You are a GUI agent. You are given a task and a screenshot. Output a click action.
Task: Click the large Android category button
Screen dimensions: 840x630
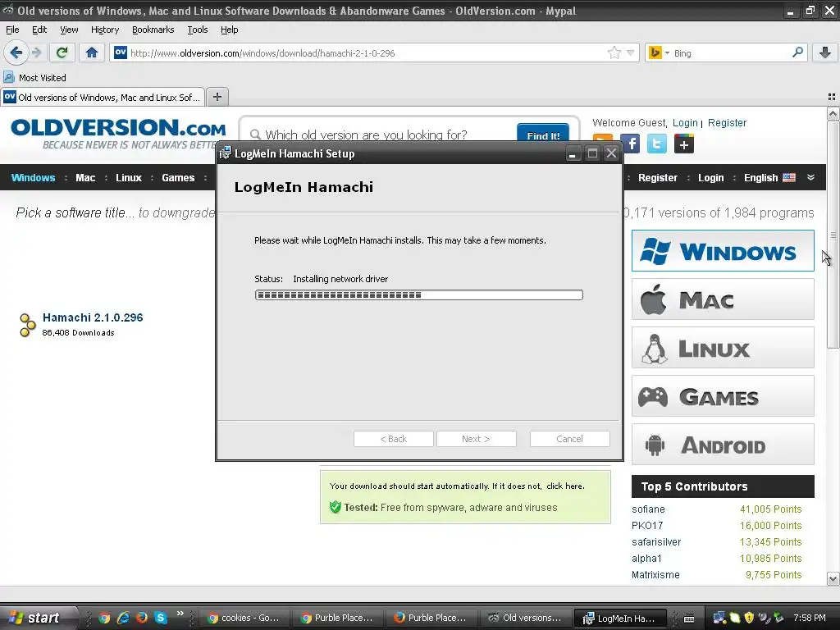click(x=723, y=444)
